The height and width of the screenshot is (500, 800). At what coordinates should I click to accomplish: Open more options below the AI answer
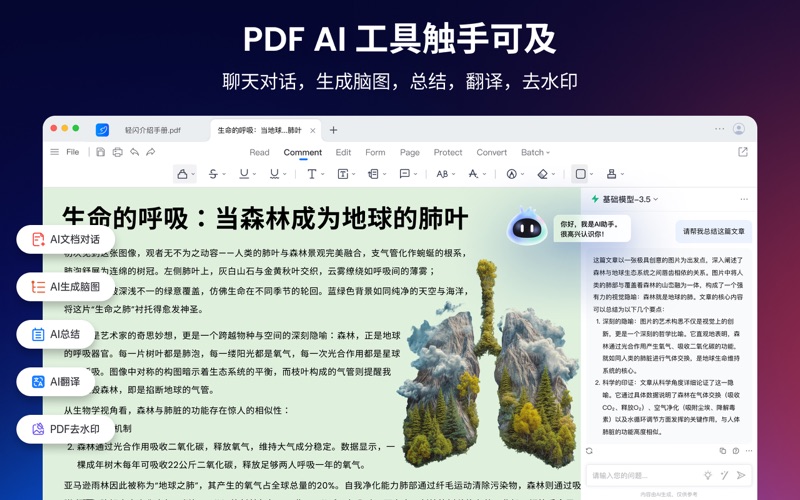[x=749, y=451]
